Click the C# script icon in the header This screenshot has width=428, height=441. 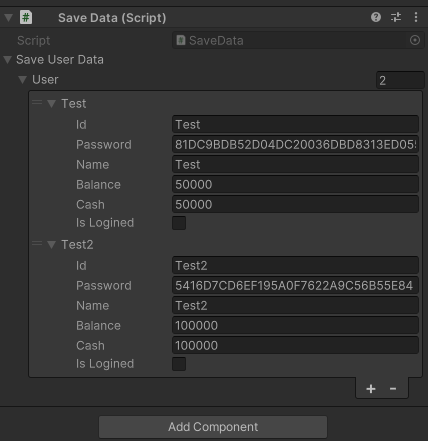[26, 17]
